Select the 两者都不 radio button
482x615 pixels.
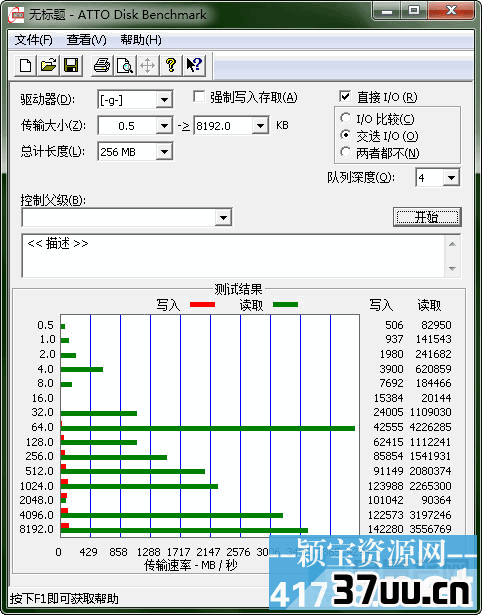tap(345, 153)
